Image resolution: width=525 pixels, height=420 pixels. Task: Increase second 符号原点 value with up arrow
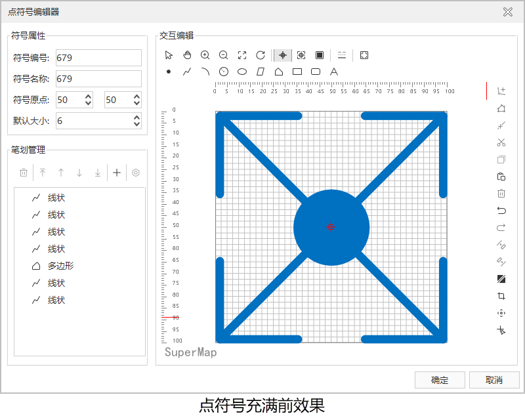(x=136, y=96)
